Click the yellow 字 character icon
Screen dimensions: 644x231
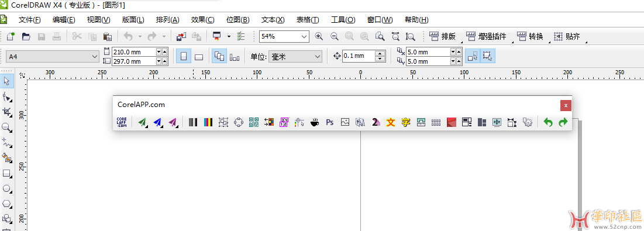click(406, 122)
